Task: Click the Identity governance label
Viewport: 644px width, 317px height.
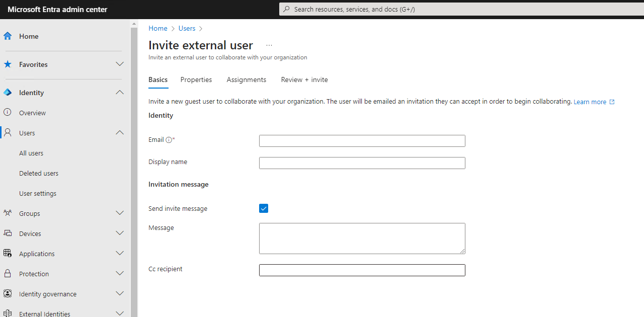Action: pos(48,294)
